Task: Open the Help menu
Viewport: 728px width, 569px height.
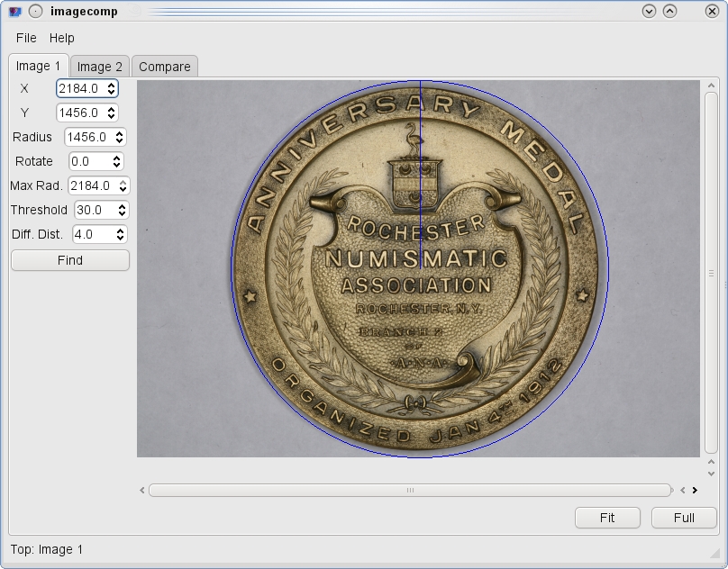Action: click(x=62, y=38)
